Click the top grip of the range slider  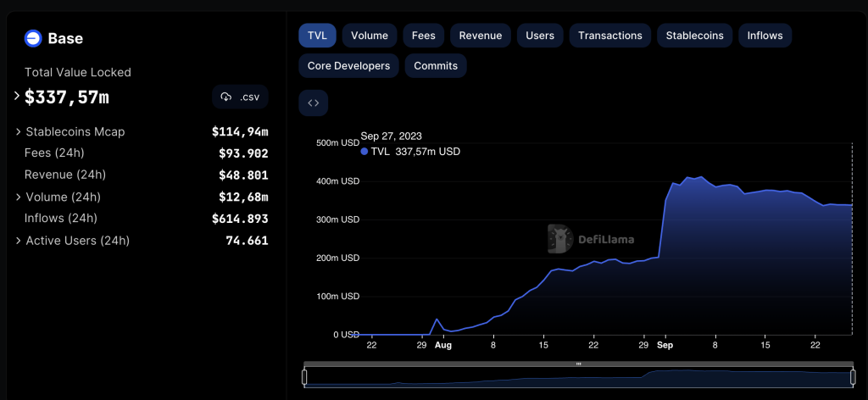tap(578, 364)
